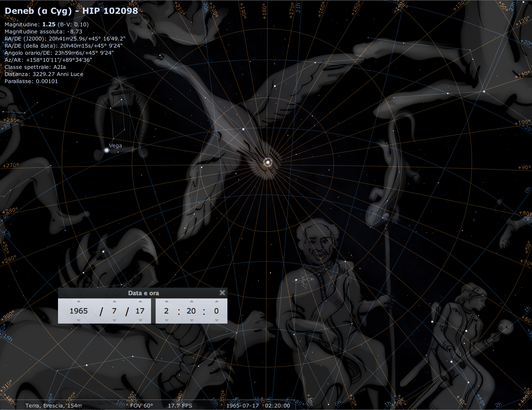Increase the hour with the up arrow
The image size is (532, 410).
(166, 301)
